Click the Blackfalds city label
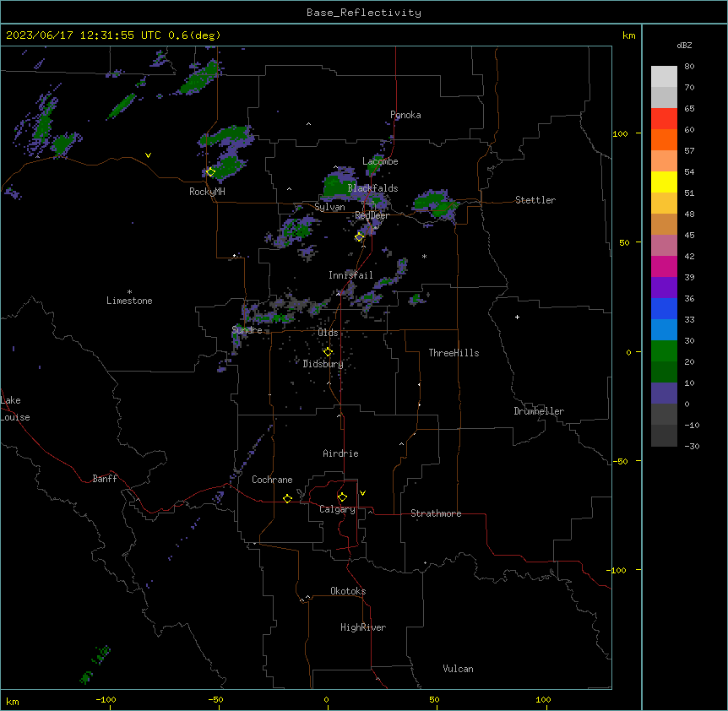 (x=372, y=188)
